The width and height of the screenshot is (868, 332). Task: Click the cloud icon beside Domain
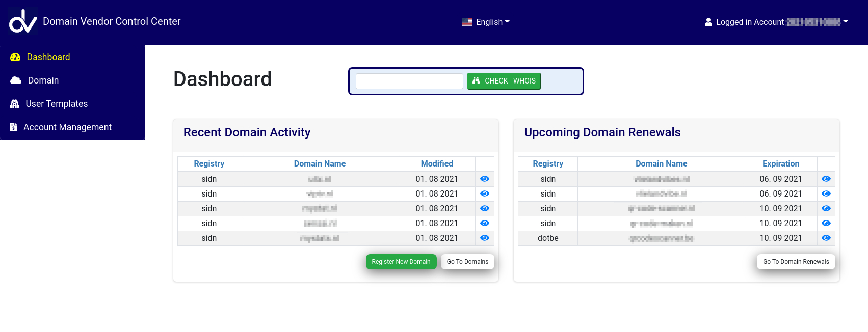pos(16,80)
